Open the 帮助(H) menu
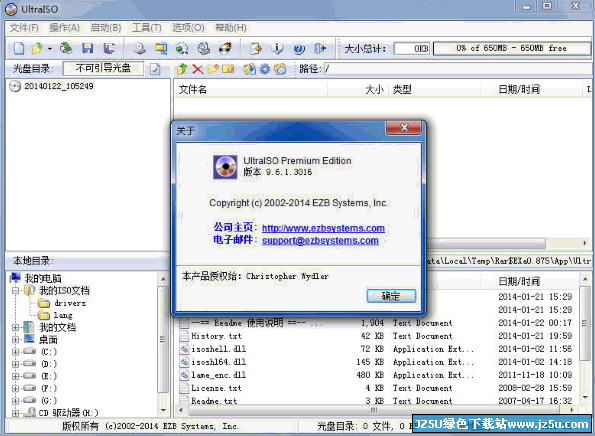 231,28
